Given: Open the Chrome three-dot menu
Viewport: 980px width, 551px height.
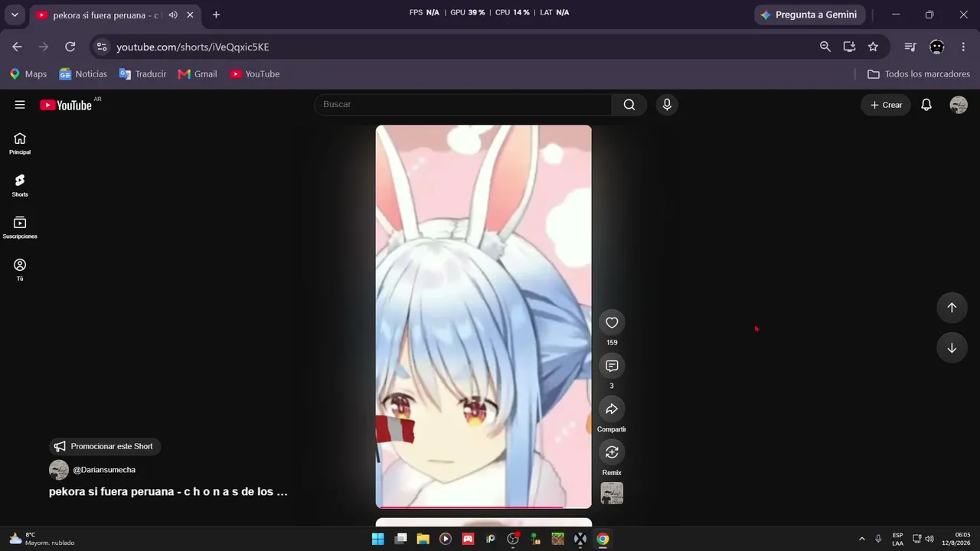Looking at the screenshot, I should point(963,47).
